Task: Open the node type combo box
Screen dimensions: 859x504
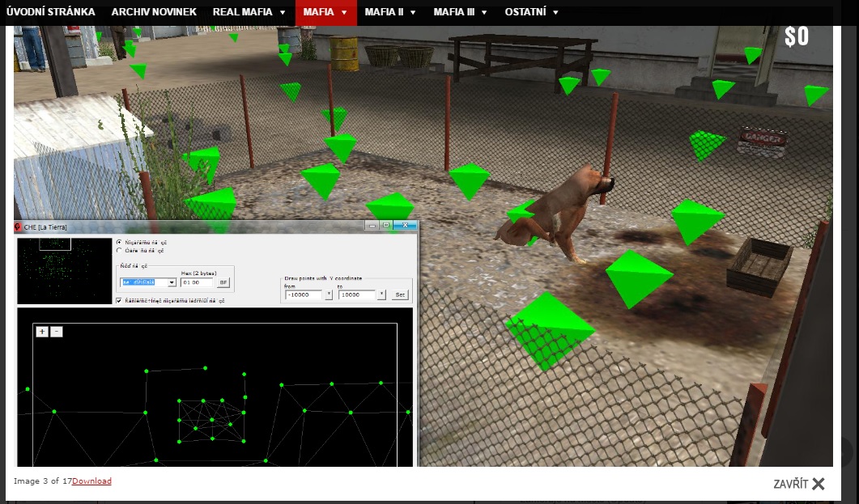Action: (x=172, y=283)
